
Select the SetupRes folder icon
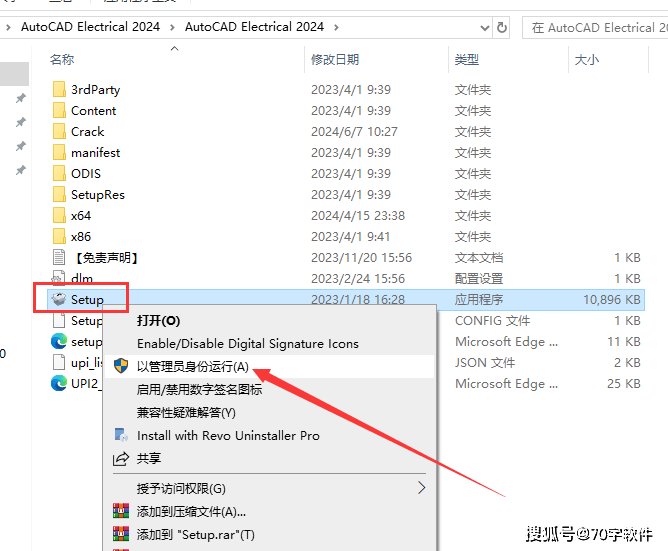[x=59, y=194]
